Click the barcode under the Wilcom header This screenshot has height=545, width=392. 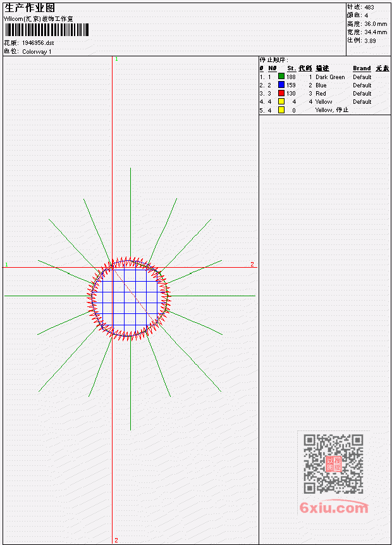47,30
